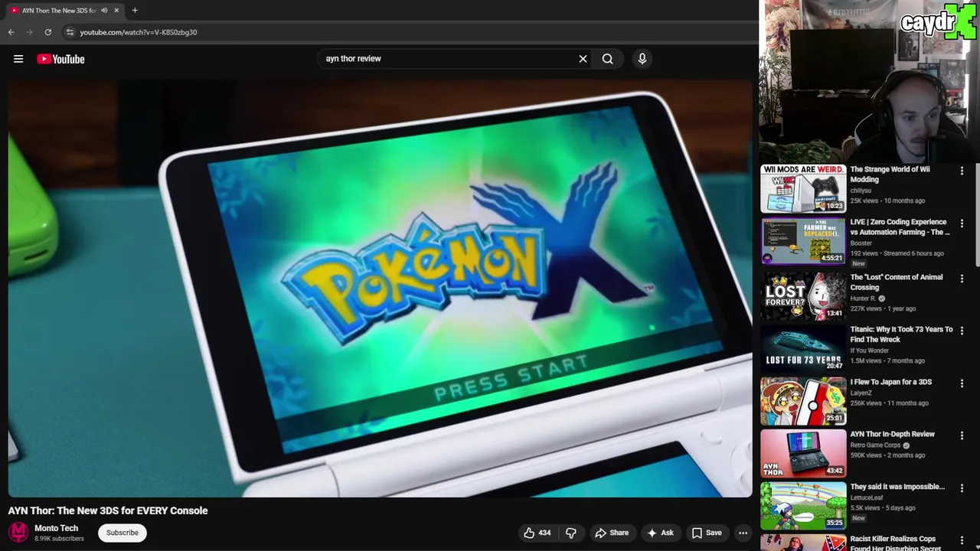Reload the page with refresh icon
This screenshot has height=551, width=980.
tap(47, 32)
